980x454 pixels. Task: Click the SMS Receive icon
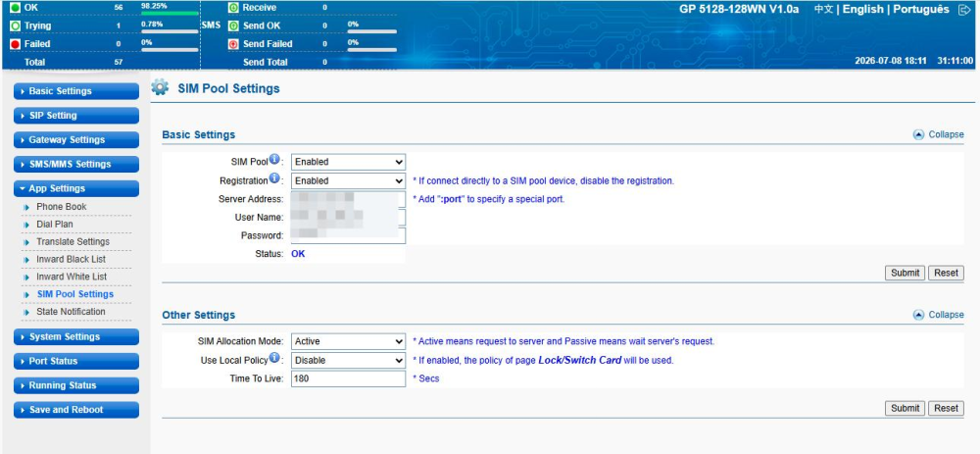coord(233,8)
